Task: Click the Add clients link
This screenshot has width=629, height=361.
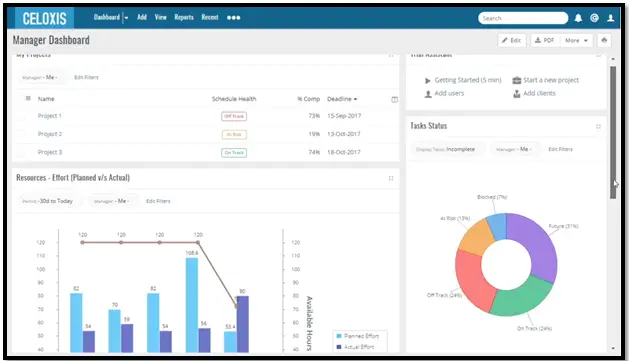Action: click(540, 93)
